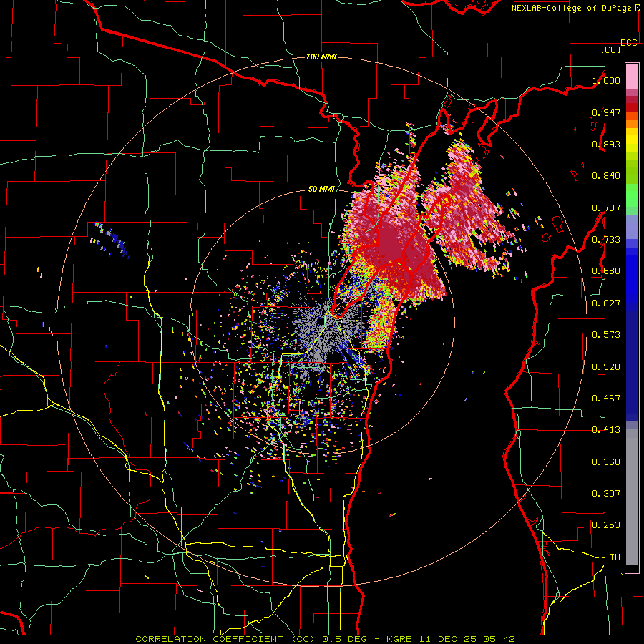The width and height of the screenshot is (644, 644).
Task: Click the 11 DEC 25 05:42 timestamp
Action: 469,639
